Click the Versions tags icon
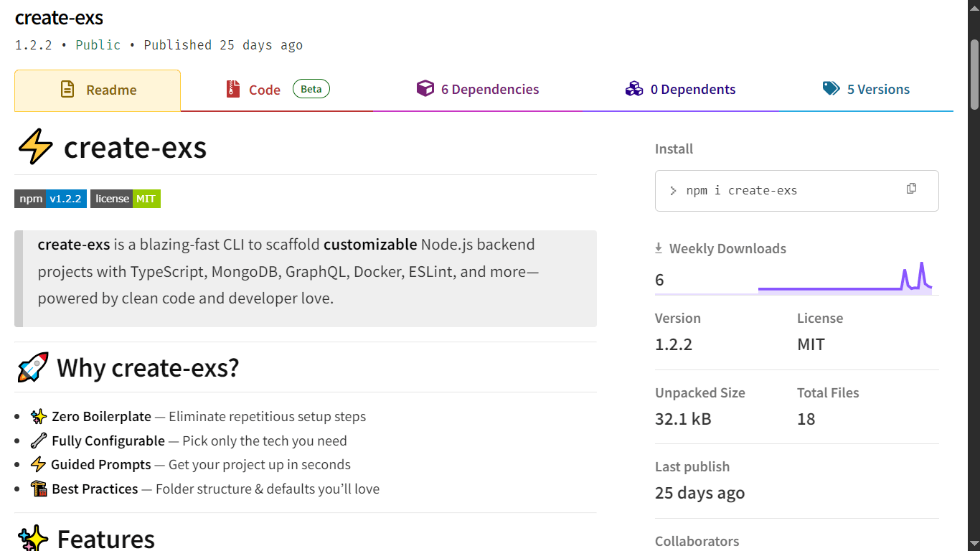Screen dimensions: 980x551 coord(831,89)
